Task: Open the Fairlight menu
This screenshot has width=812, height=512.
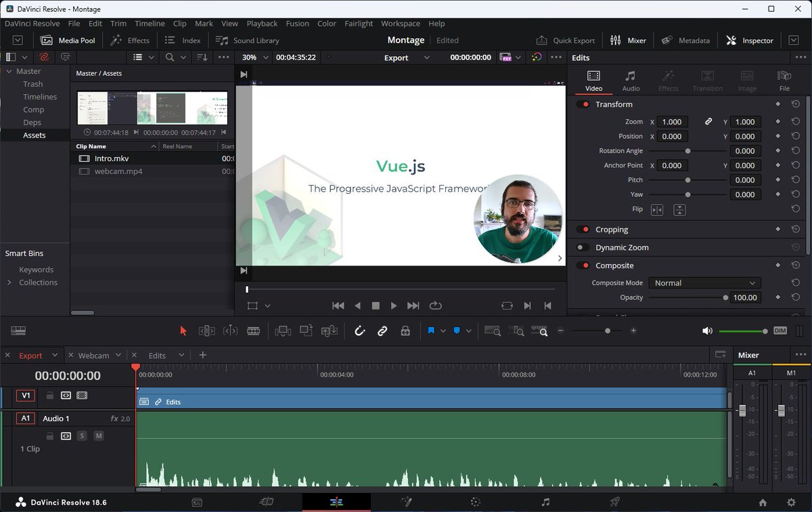Action: tap(359, 23)
